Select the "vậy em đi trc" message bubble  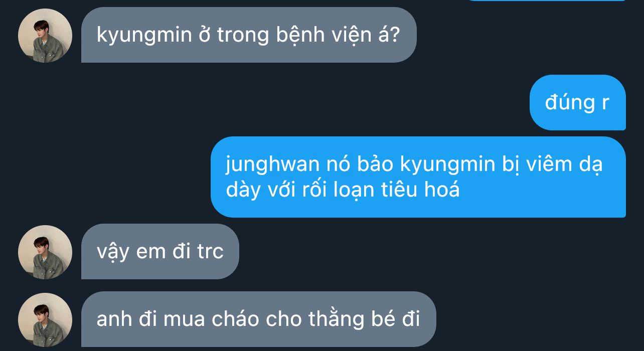[160, 252]
